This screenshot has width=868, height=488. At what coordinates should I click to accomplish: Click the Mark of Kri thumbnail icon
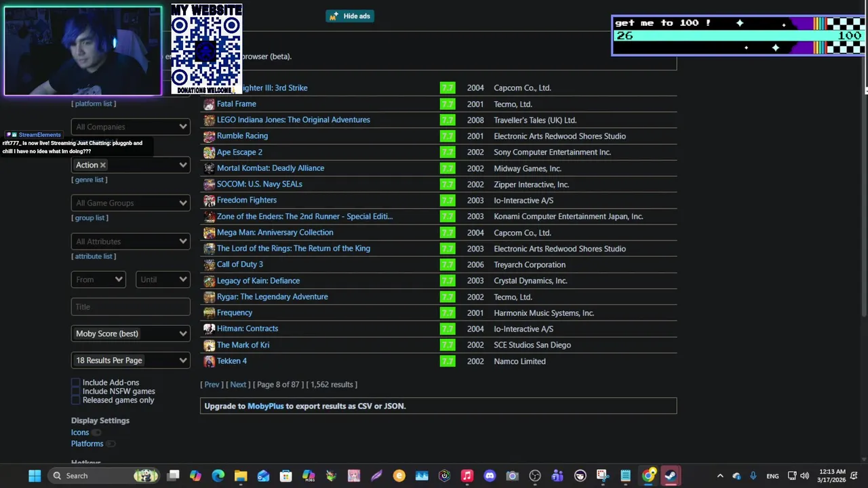(209, 345)
